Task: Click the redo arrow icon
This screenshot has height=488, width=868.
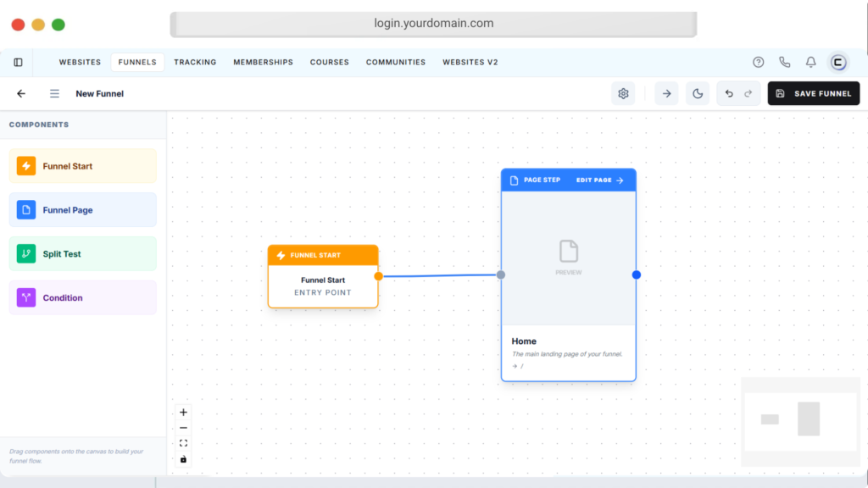Action: pyautogui.click(x=748, y=94)
